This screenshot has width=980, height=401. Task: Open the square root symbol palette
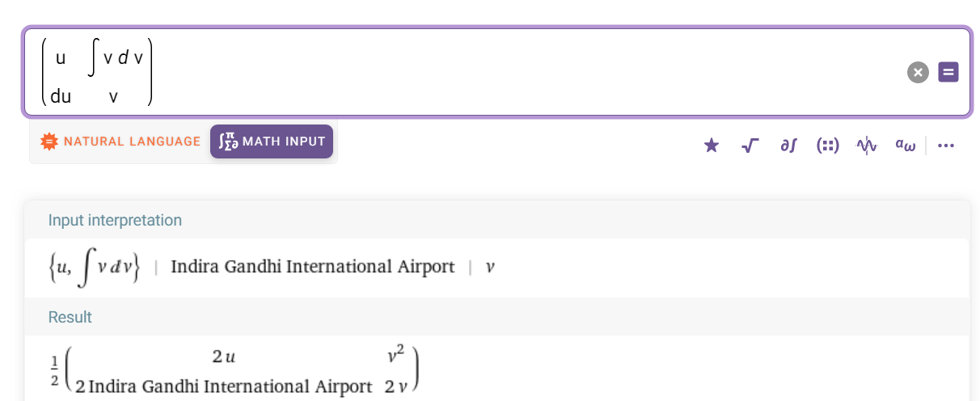point(750,146)
